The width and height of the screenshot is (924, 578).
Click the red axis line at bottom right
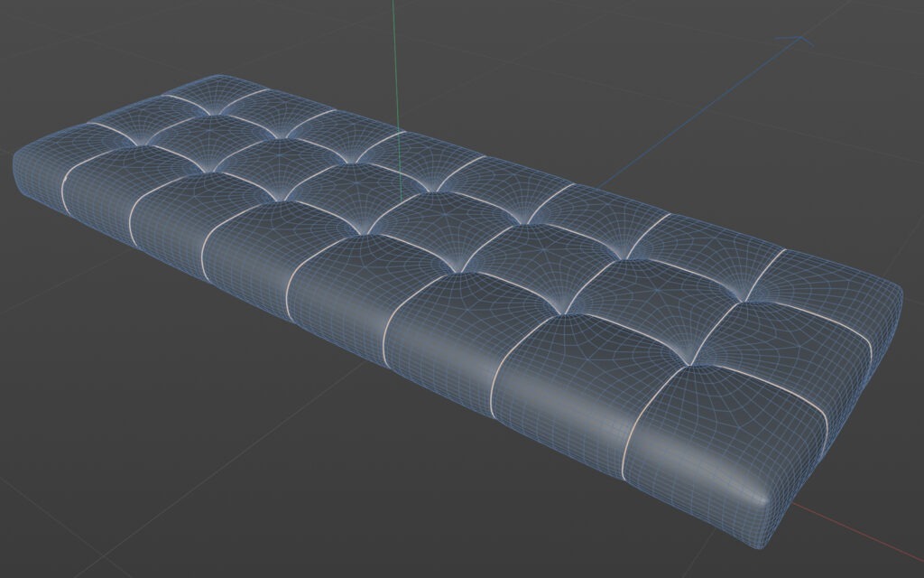pos(855,533)
